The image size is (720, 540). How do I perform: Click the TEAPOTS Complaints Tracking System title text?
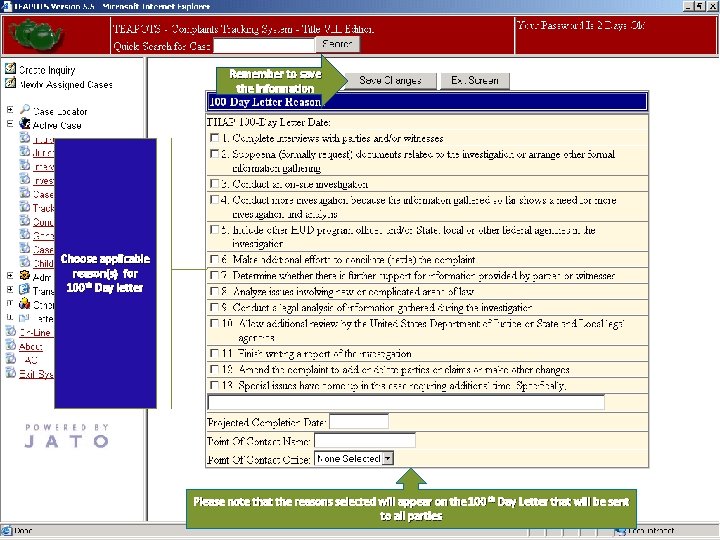243,29
